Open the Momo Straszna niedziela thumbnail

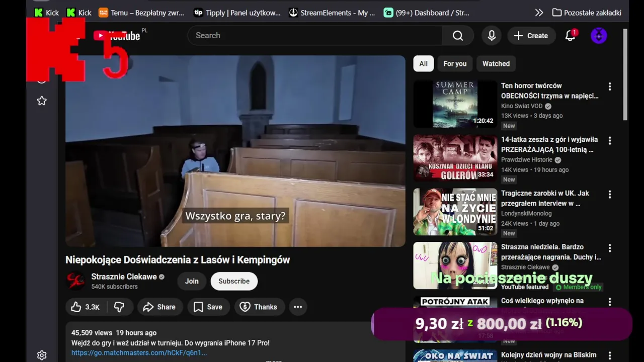[455, 265]
